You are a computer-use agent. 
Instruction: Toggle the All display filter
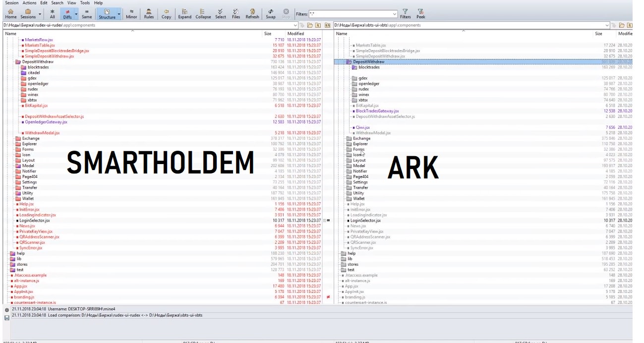[x=53, y=13]
